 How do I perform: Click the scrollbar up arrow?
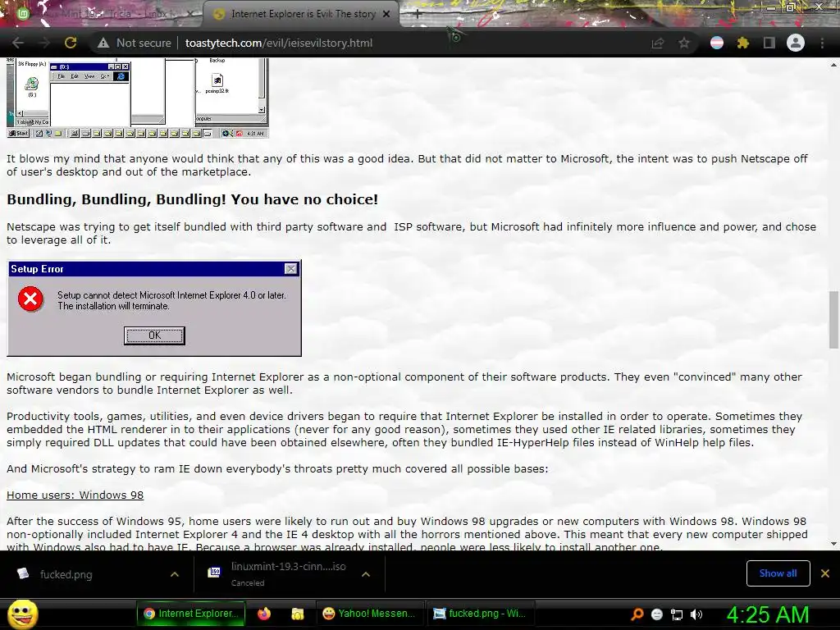[833, 65]
